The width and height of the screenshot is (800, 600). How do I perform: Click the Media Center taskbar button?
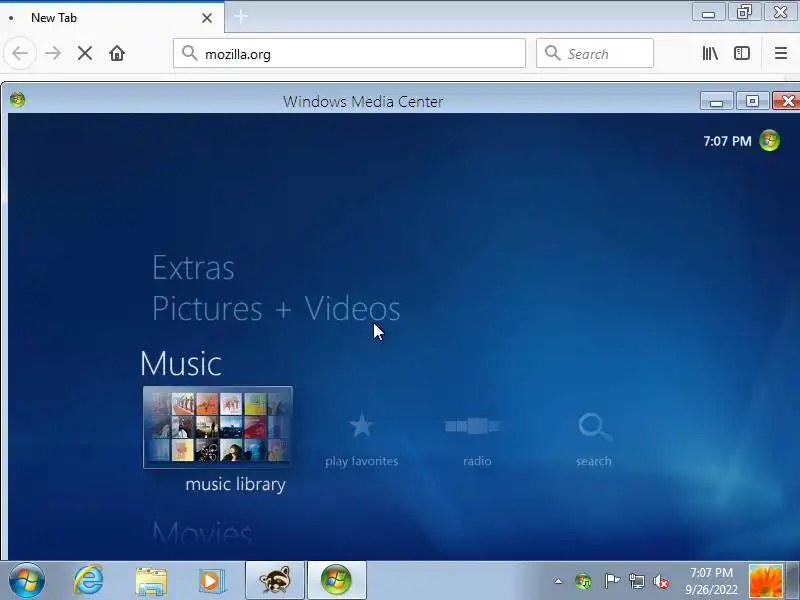(336, 580)
